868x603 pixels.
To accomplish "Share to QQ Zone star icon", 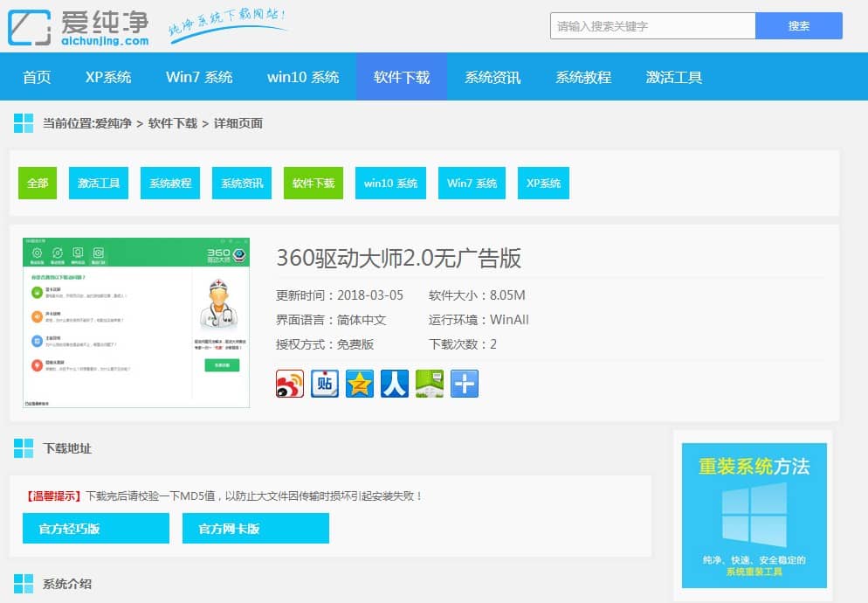I will pos(360,384).
